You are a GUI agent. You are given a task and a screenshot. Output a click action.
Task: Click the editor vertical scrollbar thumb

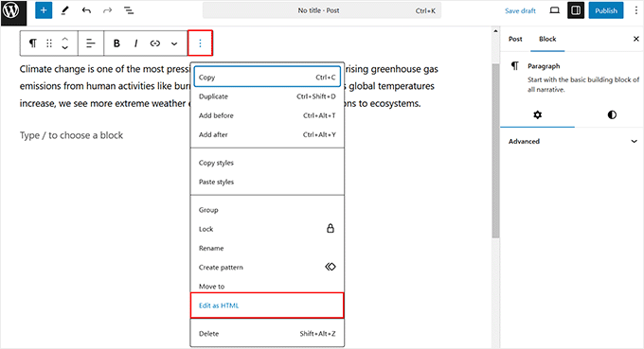[495, 151]
